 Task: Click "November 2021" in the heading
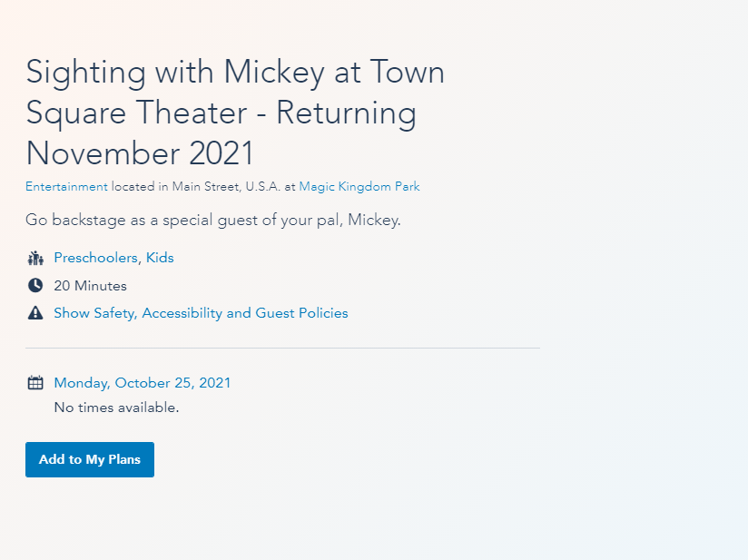pyautogui.click(x=140, y=153)
